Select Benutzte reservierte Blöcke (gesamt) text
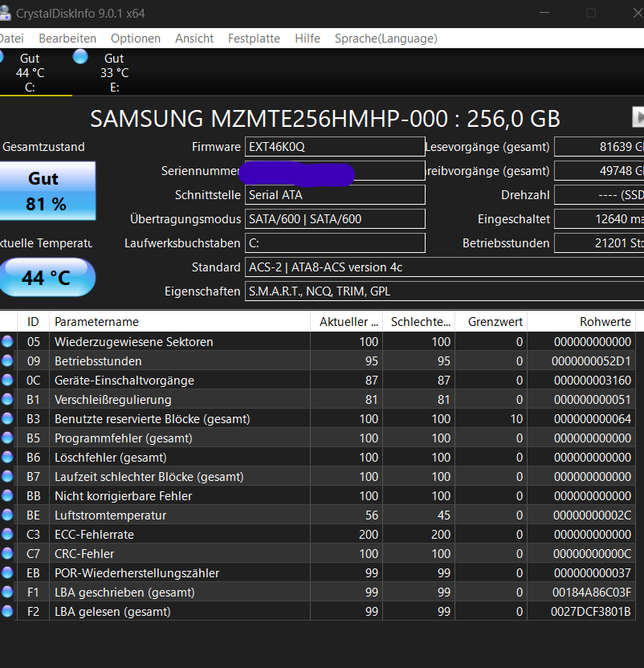 tap(152, 419)
